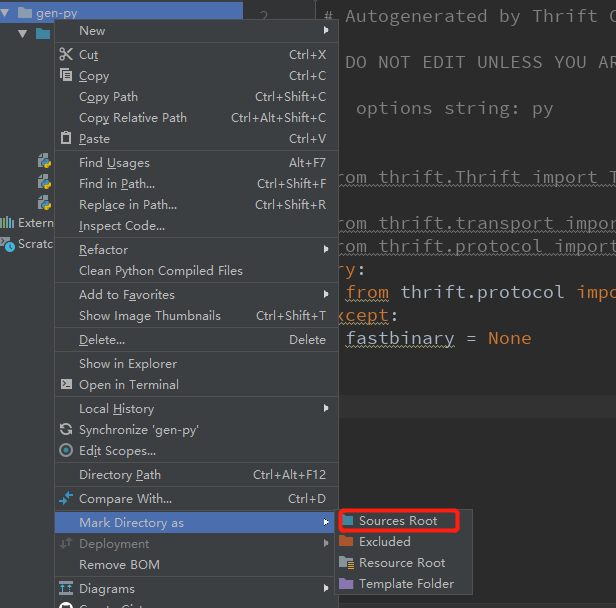The width and height of the screenshot is (616, 608).
Task: Choose Show in Explorer entry
Action: 196,363
